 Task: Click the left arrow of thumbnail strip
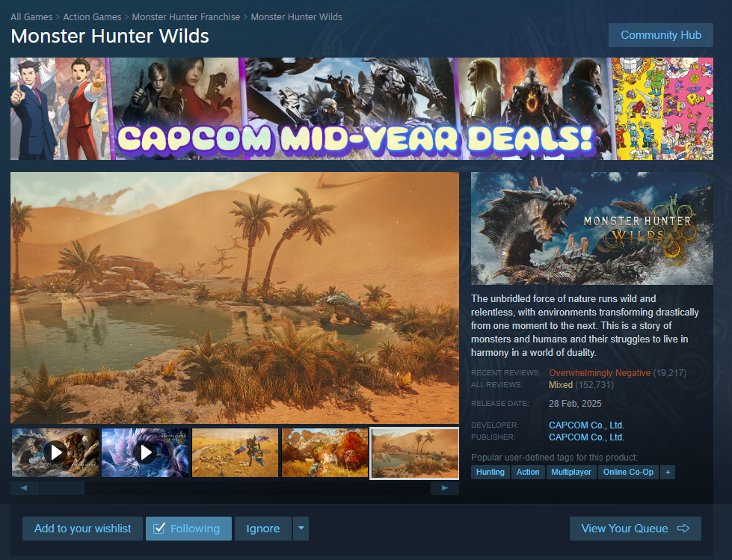(24, 488)
